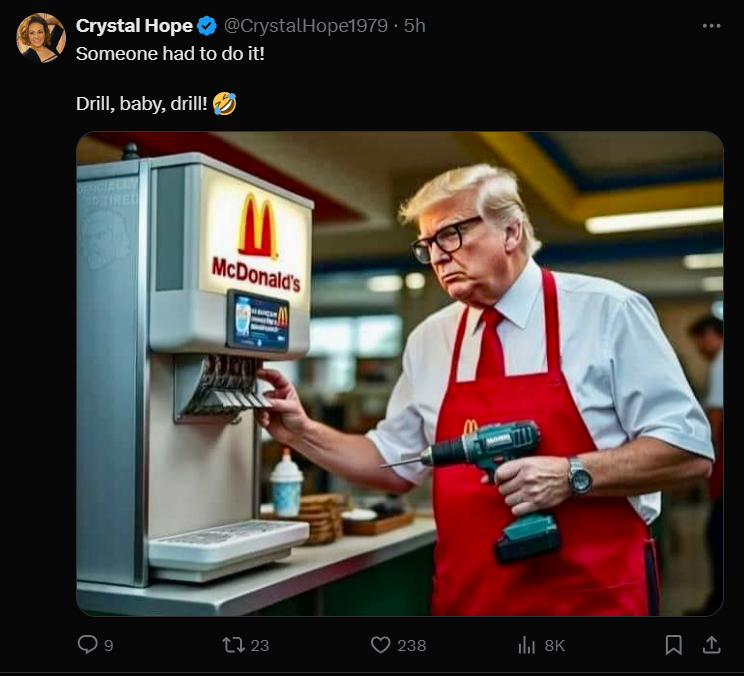
Task: Click the 'Someone had to do it!' text
Action: [170, 52]
